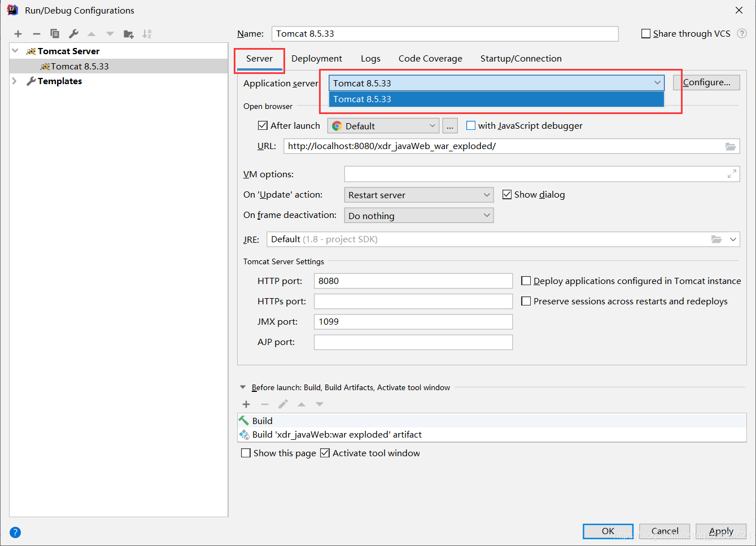The image size is (756, 546).
Task: Click JRE browse folder icon
Action: coord(716,239)
